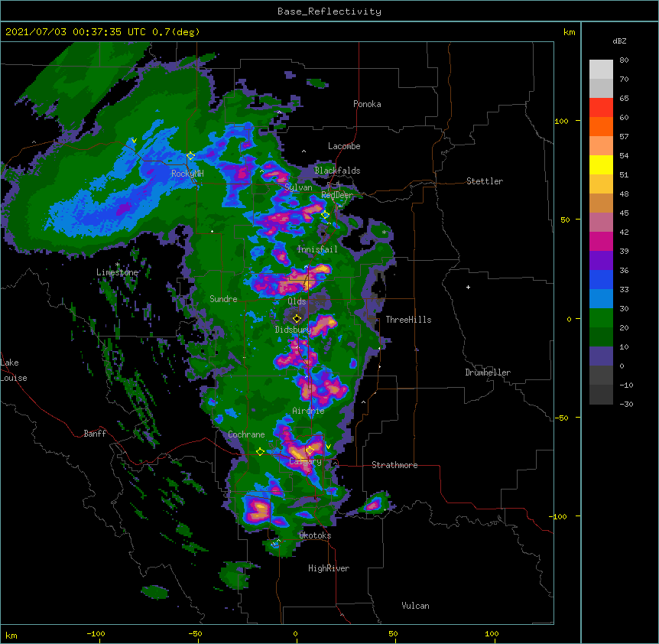Click the Didsbury label
659x644 pixels.
pyautogui.click(x=294, y=330)
